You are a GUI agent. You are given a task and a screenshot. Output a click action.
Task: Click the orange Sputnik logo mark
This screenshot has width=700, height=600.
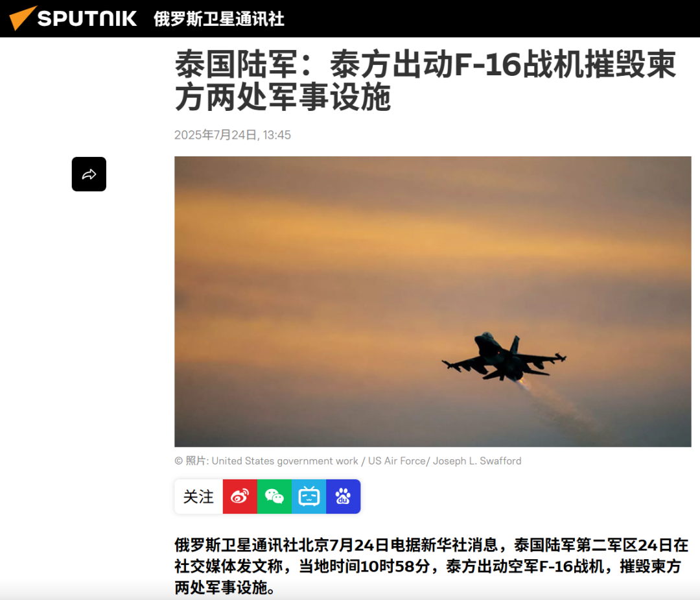[21, 18]
